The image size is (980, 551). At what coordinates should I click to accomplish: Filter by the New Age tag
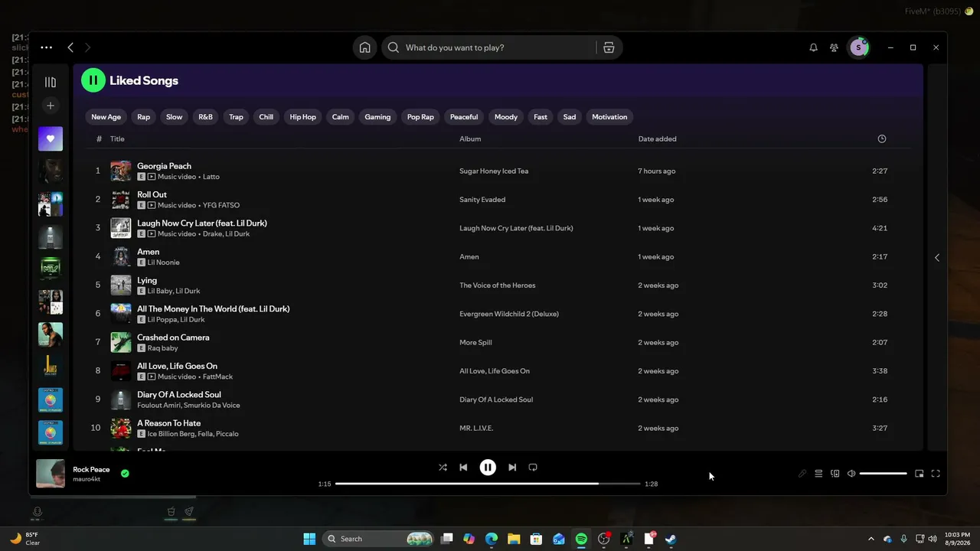click(x=106, y=117)
